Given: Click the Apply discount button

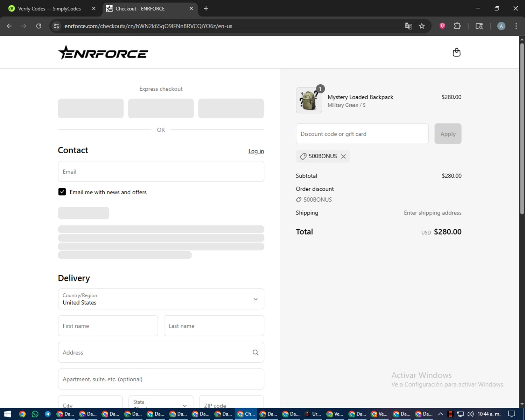Looking at the screenshot, I should pyautogui.click(x=448, y=134).
